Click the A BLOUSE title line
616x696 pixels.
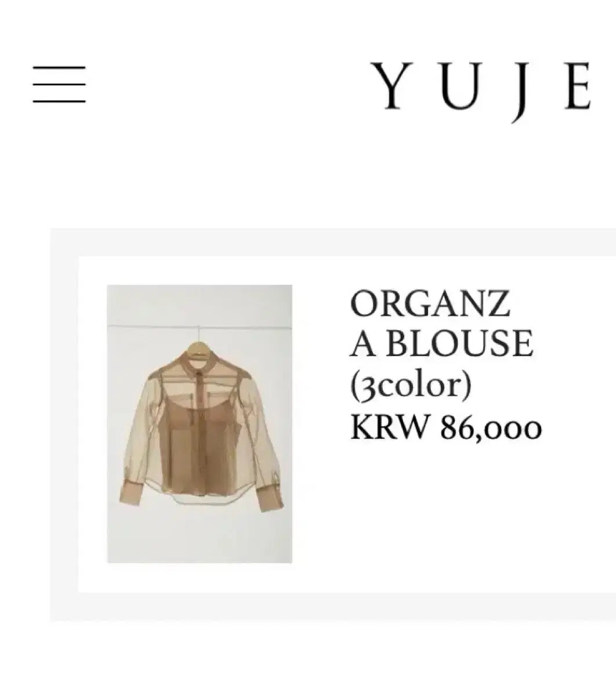tap(441, 343)
